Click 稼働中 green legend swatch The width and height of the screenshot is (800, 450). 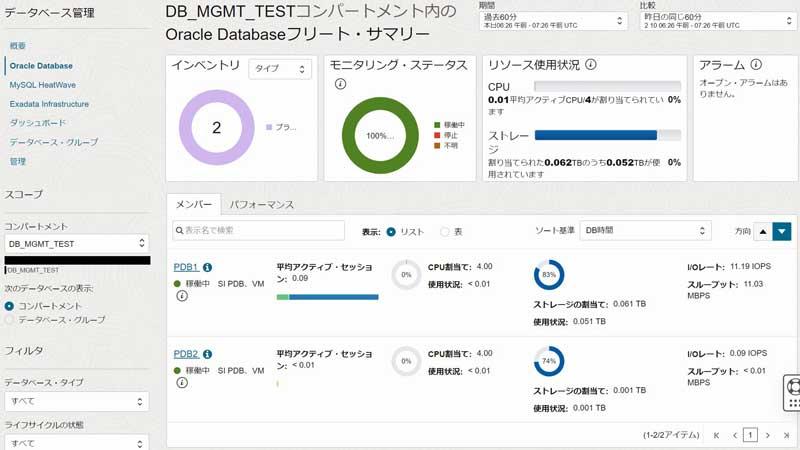click(x=437, y=125)
